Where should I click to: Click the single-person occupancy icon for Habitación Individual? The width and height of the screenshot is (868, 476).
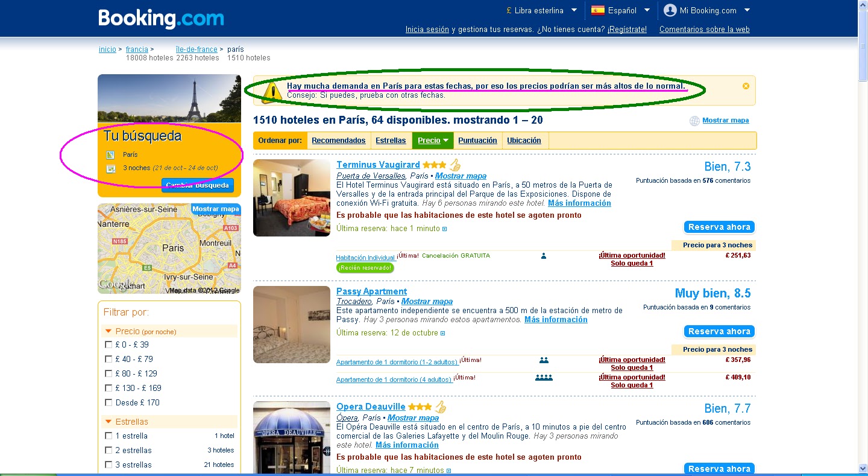(544, 256)
